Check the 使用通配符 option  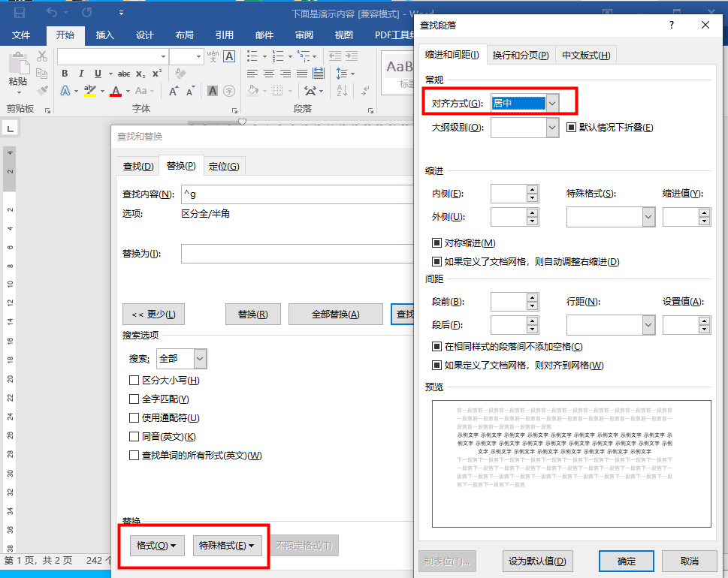[134, 417]
